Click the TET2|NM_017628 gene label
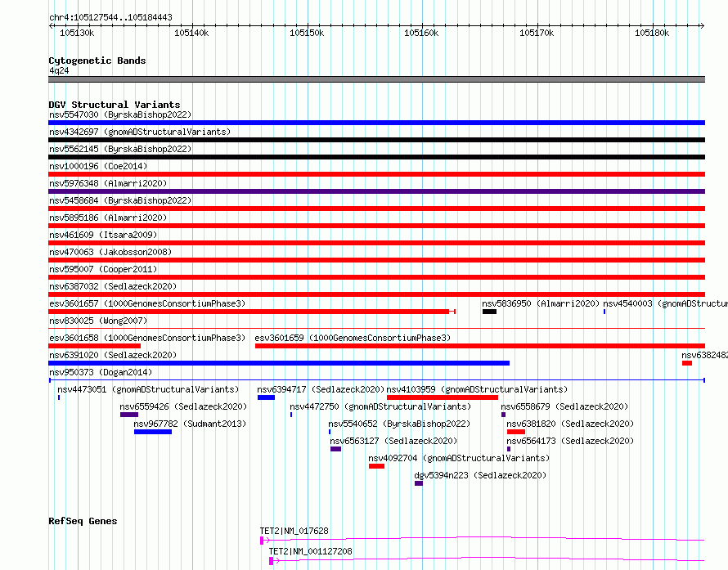Viewport: 728px width, 570px height. (294, 531)
